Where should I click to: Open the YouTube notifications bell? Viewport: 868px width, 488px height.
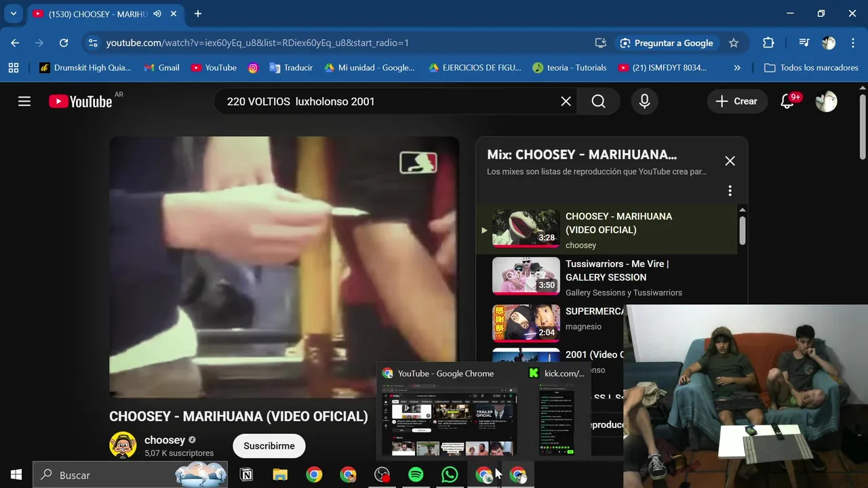click(x=787, y=102)
